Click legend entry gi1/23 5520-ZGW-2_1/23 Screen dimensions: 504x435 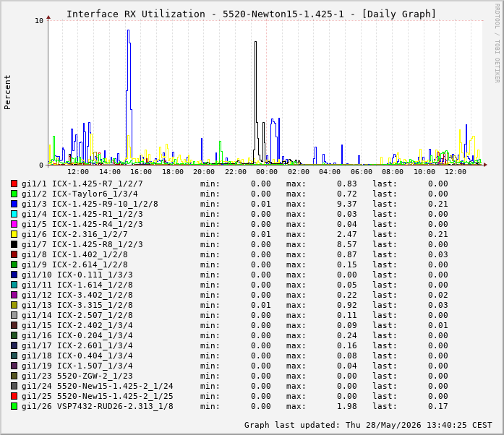tap(77, 376)
